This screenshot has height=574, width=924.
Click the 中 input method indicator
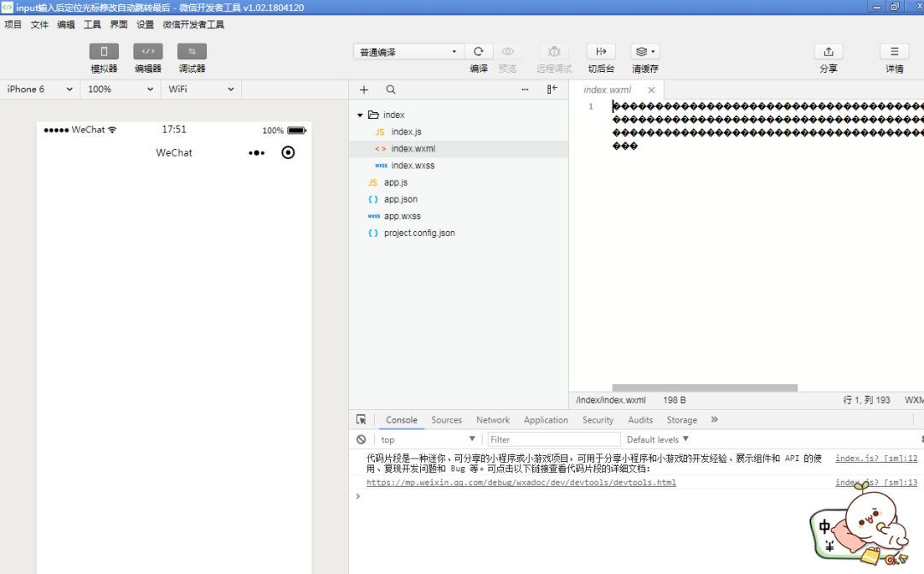coord(825,526)
